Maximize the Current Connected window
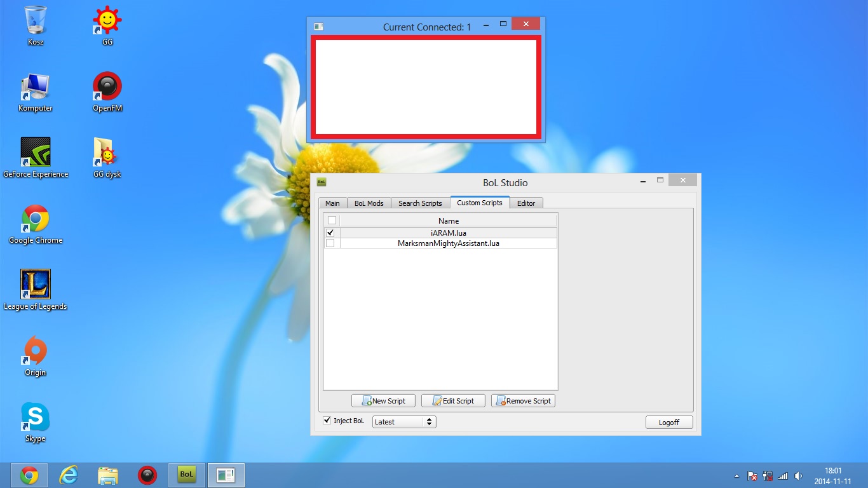Viewport: 868px width, 488px height. [x=503, y=24]
